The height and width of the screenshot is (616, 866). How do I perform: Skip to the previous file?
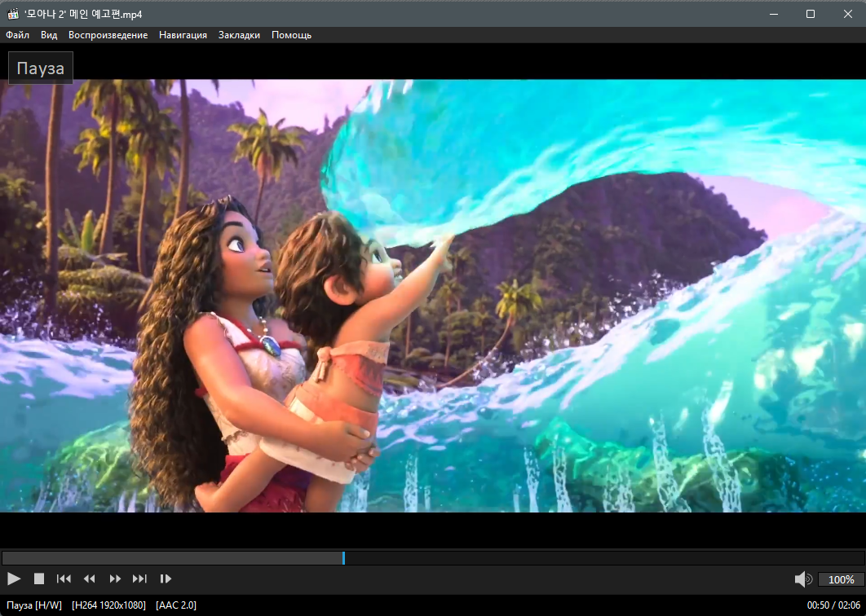click(64, 579)
